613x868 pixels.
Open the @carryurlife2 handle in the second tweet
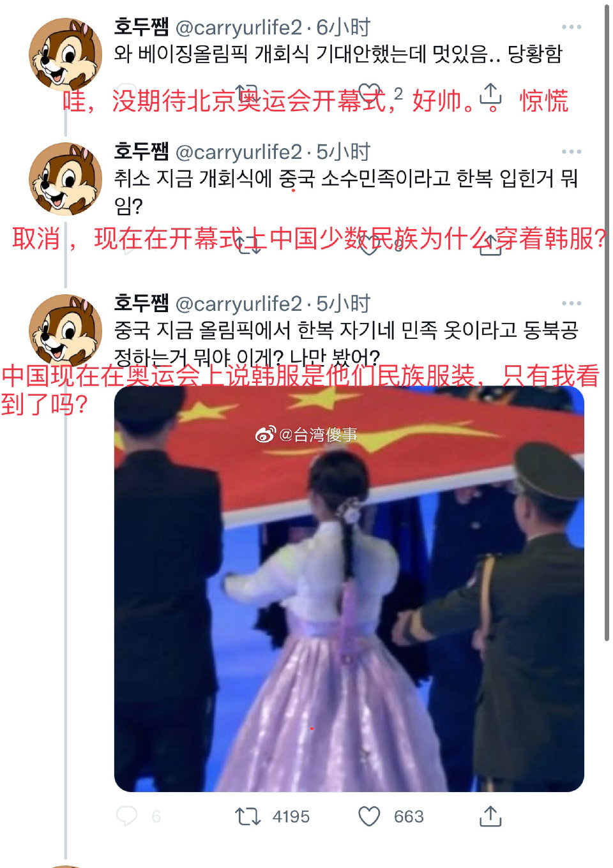click(238, 152)
